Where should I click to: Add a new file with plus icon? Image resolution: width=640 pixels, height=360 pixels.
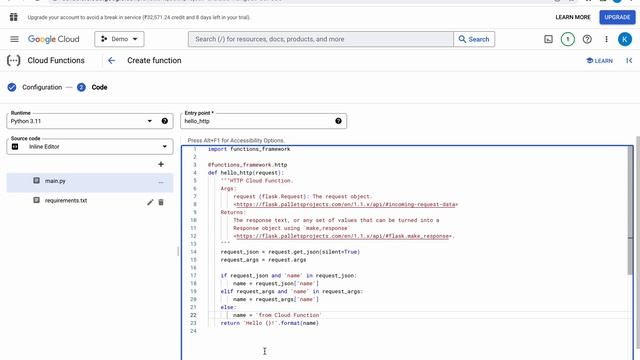[x=161, y=164]
